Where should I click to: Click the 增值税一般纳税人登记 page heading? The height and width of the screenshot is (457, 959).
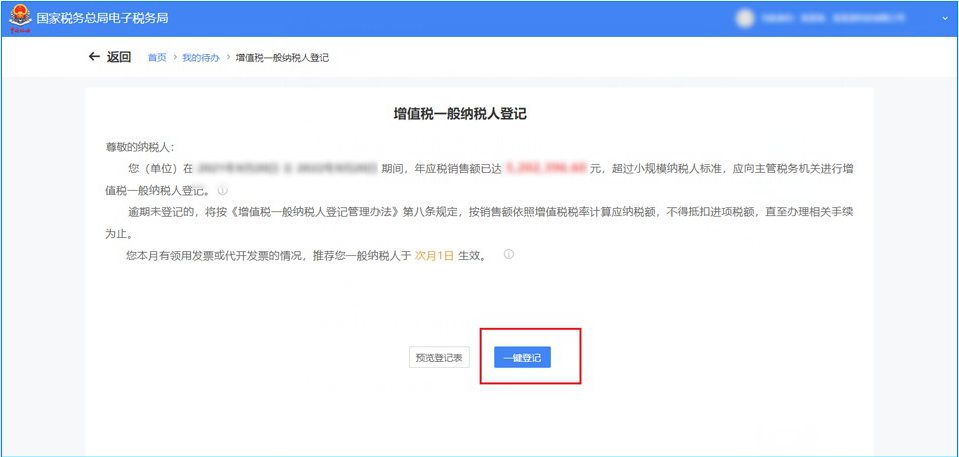[460, 114]
